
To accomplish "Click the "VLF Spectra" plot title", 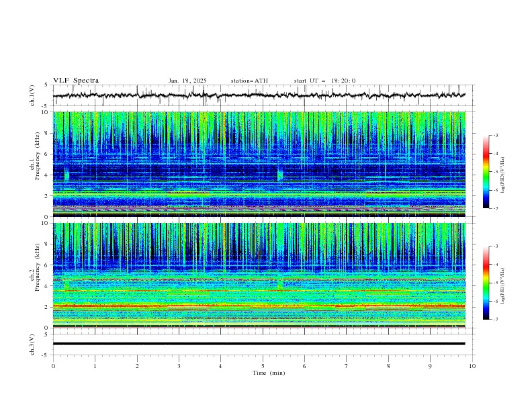I will 76,81.
